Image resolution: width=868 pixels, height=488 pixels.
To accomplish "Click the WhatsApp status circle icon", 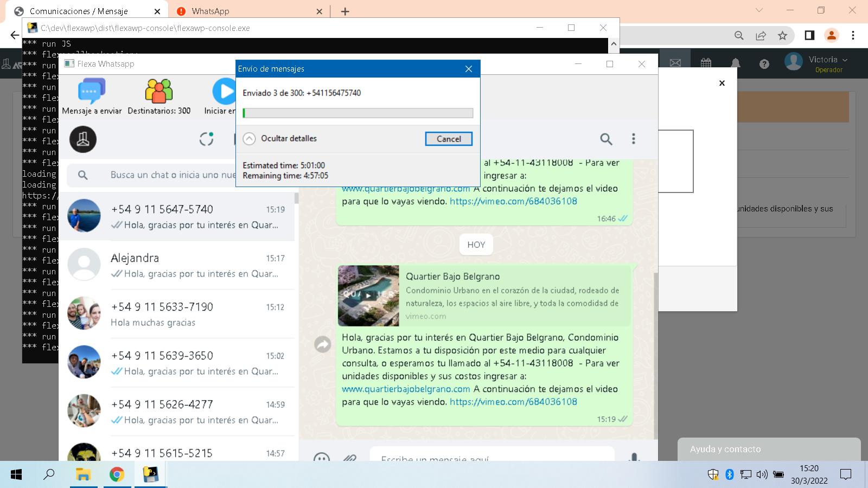I will pos(206,139).
